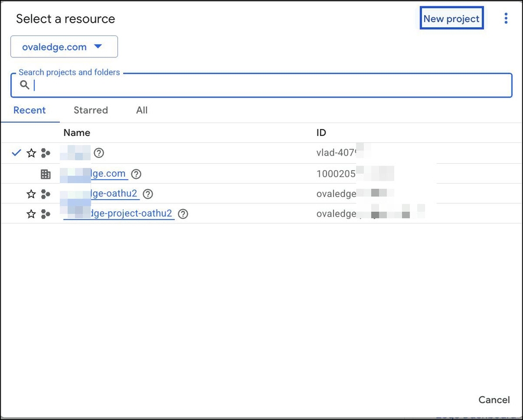Click help icon next to organization name

[136, 174]
